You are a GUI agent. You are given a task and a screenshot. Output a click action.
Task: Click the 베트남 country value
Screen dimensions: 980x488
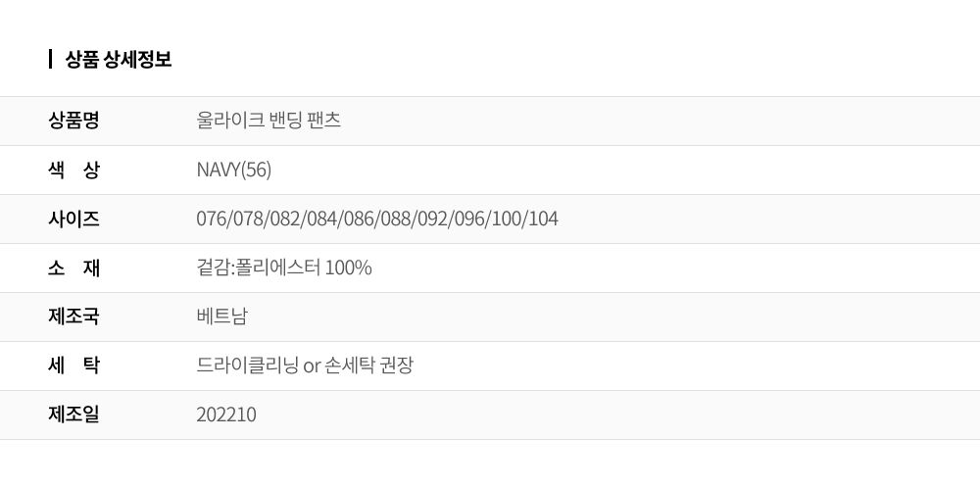click(x=221, y=317)
